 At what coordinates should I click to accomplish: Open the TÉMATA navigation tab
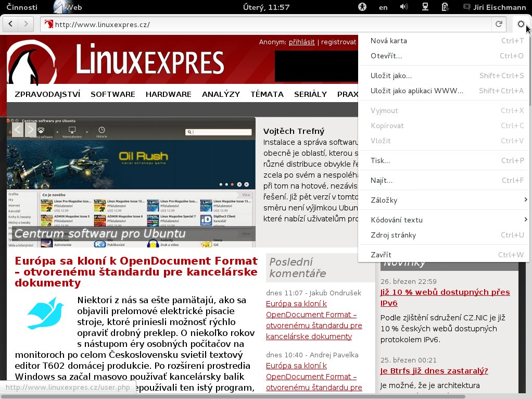point(267,94)
